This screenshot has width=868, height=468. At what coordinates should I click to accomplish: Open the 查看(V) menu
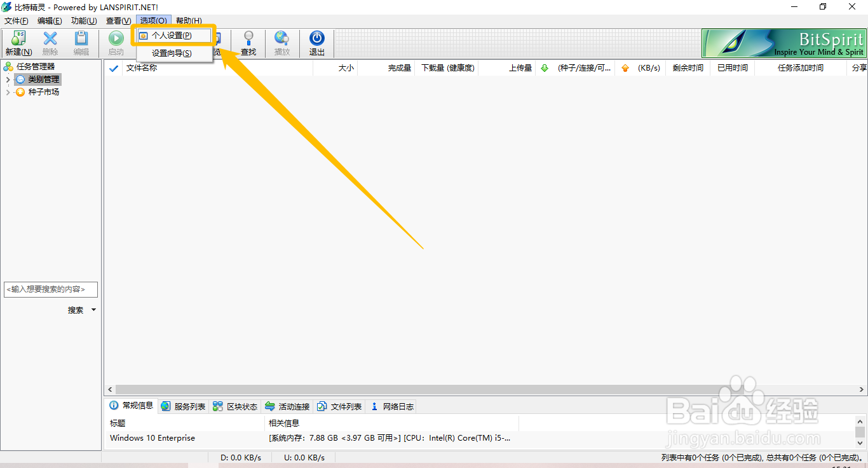pyautogui.click(x=118, y=21)
